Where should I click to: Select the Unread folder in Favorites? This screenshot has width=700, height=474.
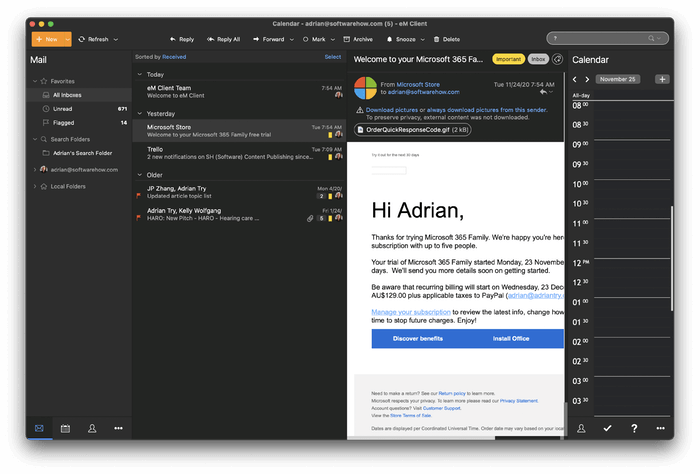62,108
